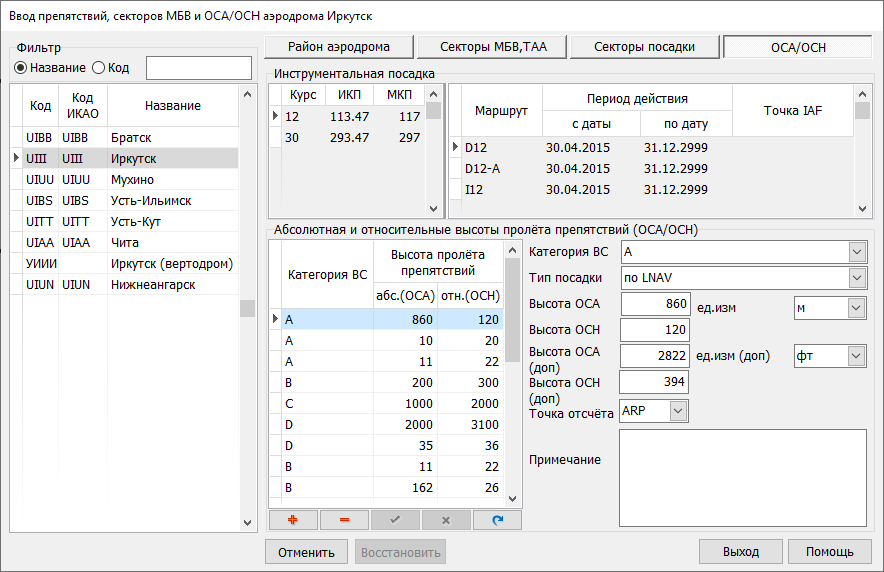
Task: Click scroll down arrow of OCA/OCH table
Action: click(513, 498)
